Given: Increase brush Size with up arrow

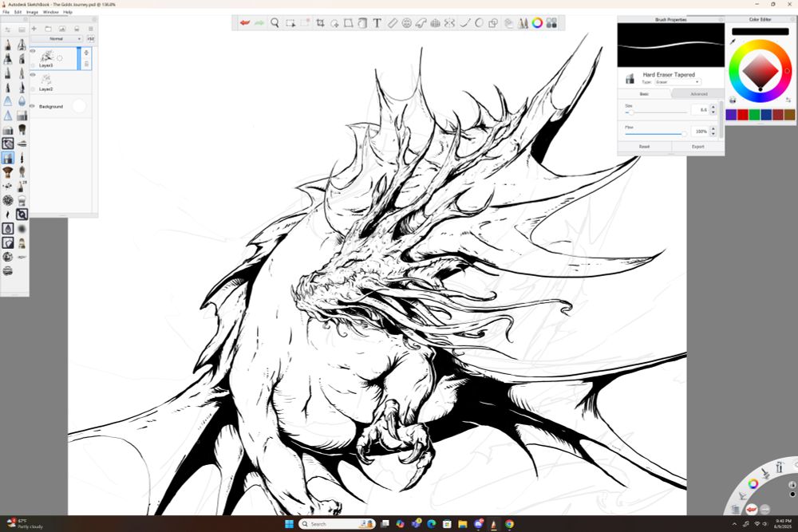Looking at the screenshot, I should tap(713, 107).
